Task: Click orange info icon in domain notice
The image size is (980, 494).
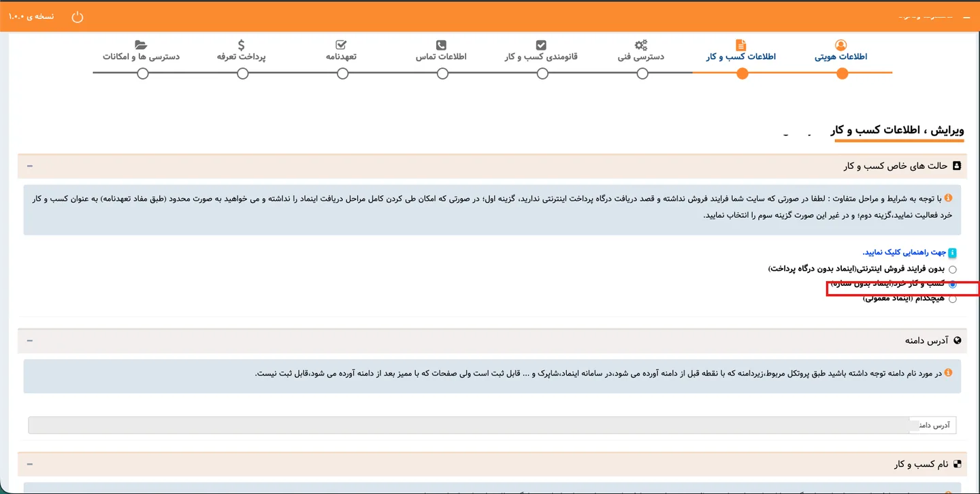Action: click(949, 373)
